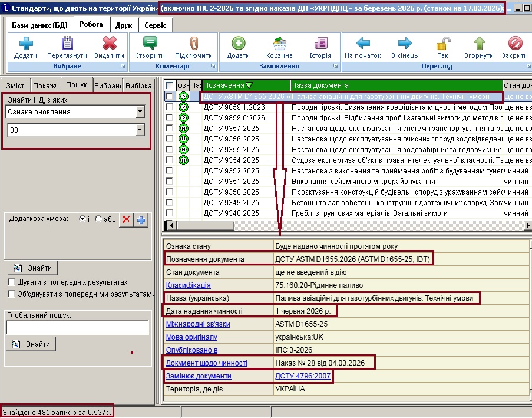Tick the checkbox for ДСТУ 9357:2025 row

click(x=170, y=129)
